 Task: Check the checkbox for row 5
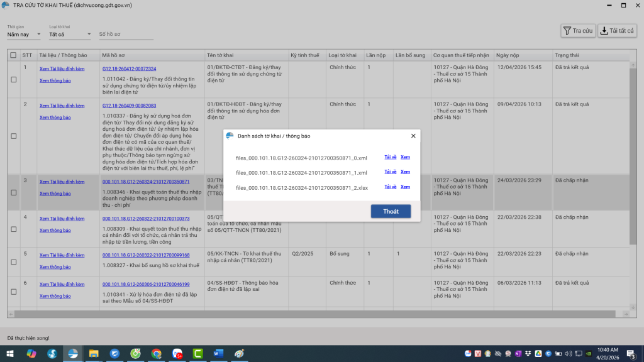pyautogui.click(x=13, y=262)
